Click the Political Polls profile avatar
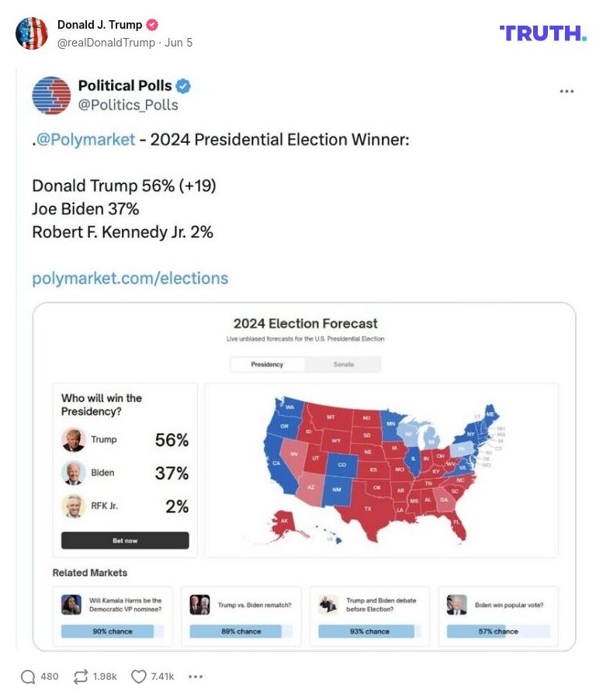603x700 pixels. pyautogui.click(x=50, y=91)
